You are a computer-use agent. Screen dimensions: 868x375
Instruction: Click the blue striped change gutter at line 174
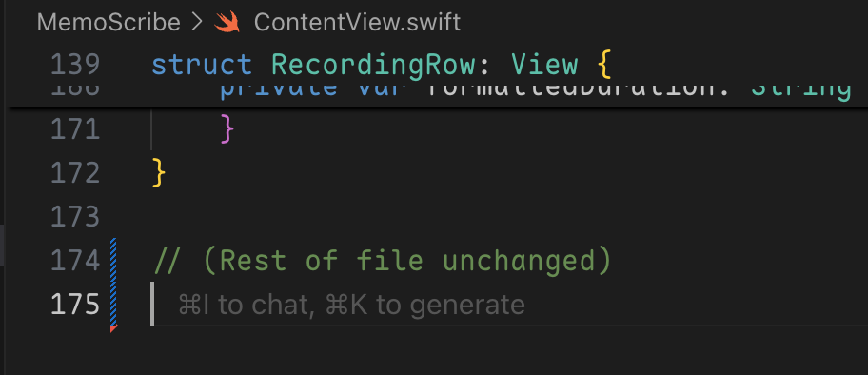pyautogui.click(x=113, y=260)
